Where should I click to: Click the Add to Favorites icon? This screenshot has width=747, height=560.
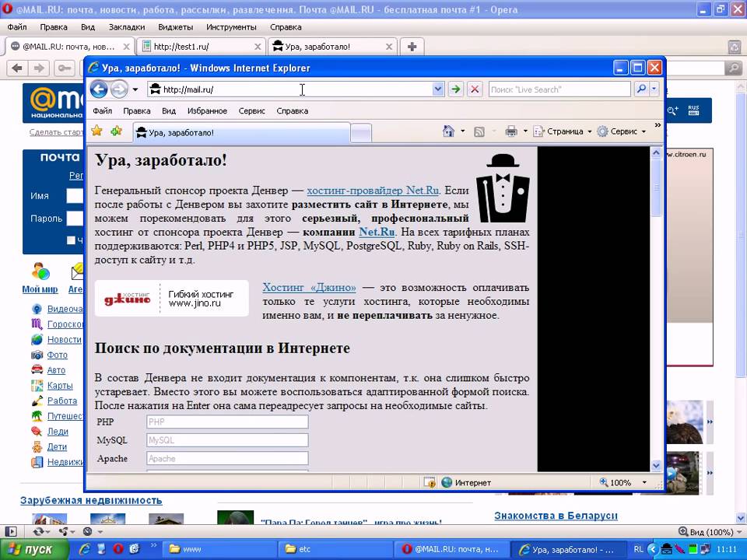116,131
